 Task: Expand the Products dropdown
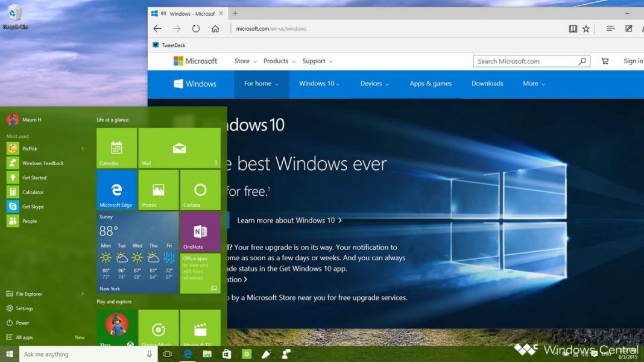tap(279, 61)
